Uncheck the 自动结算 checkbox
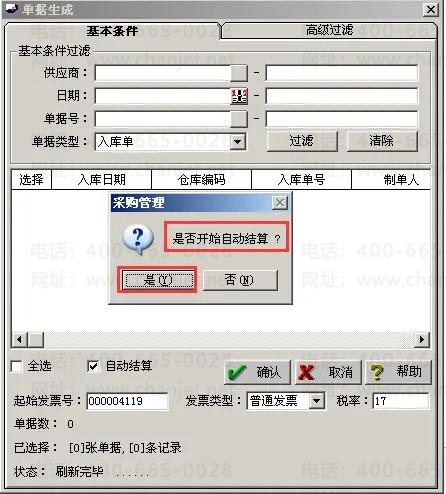446x494 pixels. coord(93,366)
